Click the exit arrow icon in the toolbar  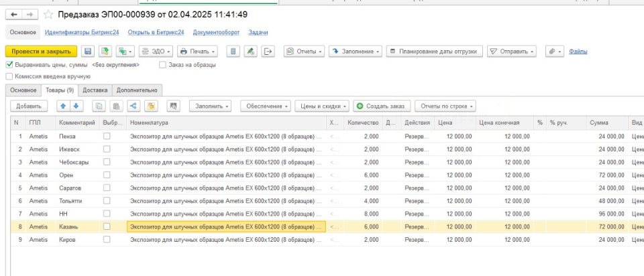click(x=268, y=52)
